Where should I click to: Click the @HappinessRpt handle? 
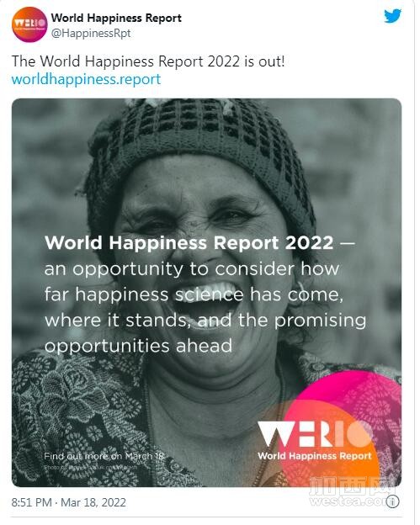tap(92, 34)
